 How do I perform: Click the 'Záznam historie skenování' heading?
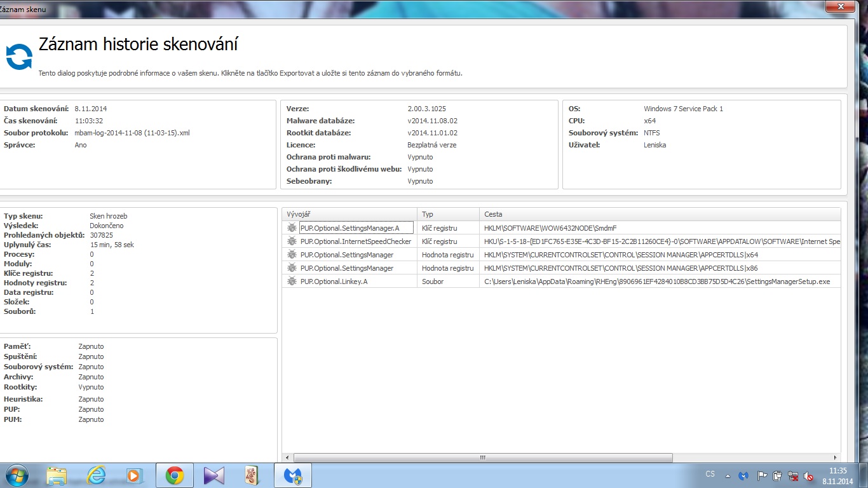pos(139,44)
